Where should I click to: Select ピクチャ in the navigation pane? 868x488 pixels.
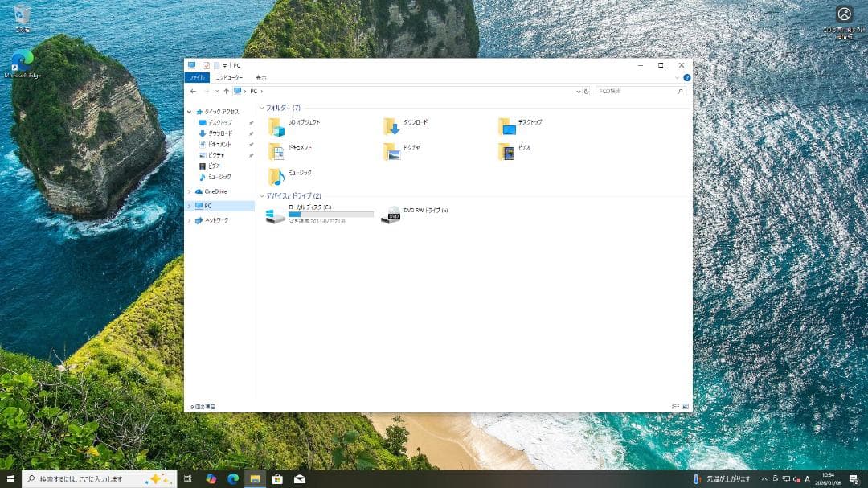(215, 155)
